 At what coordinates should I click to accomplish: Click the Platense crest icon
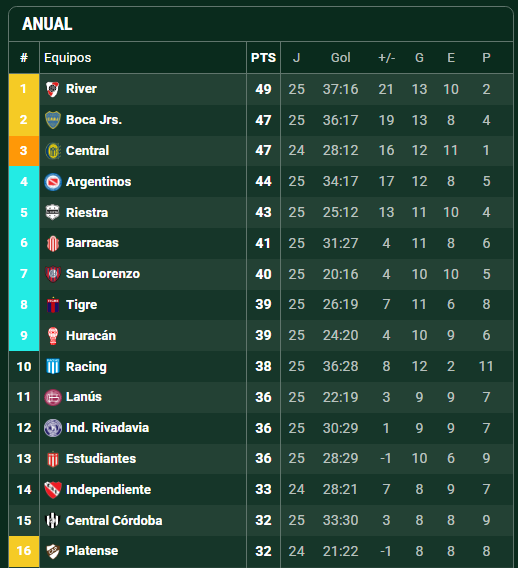53,551
